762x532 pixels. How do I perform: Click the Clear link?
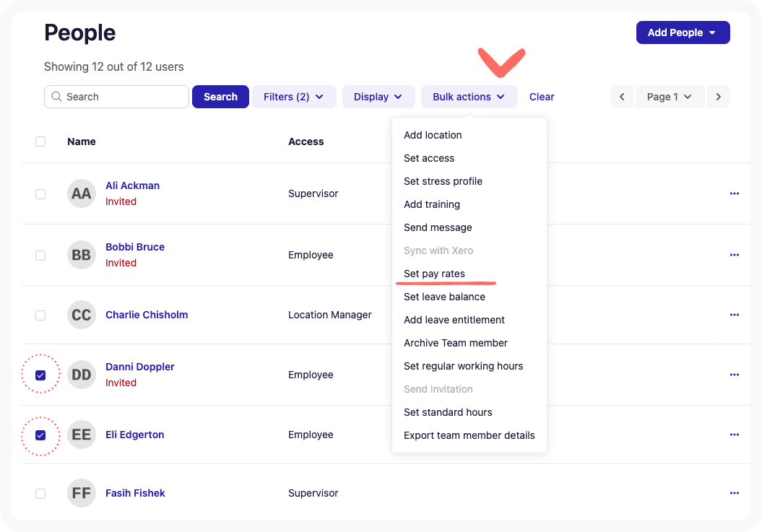pyautogui.click(x=542, y=97)
